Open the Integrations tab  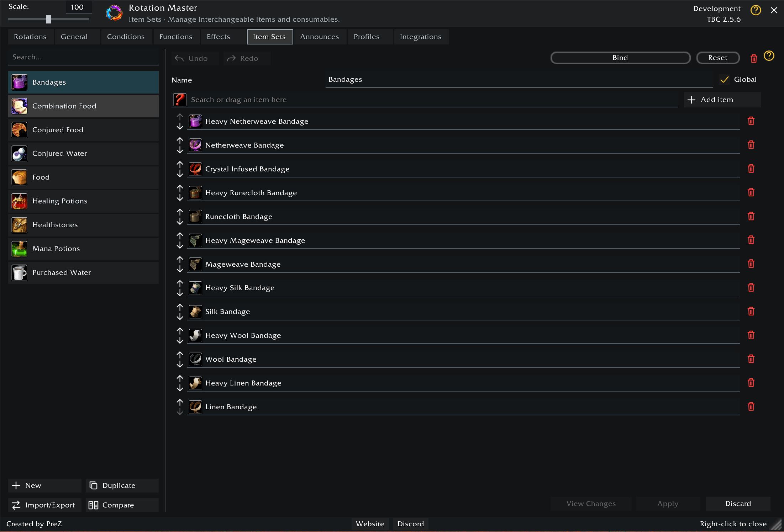click(x=421, y=37)
